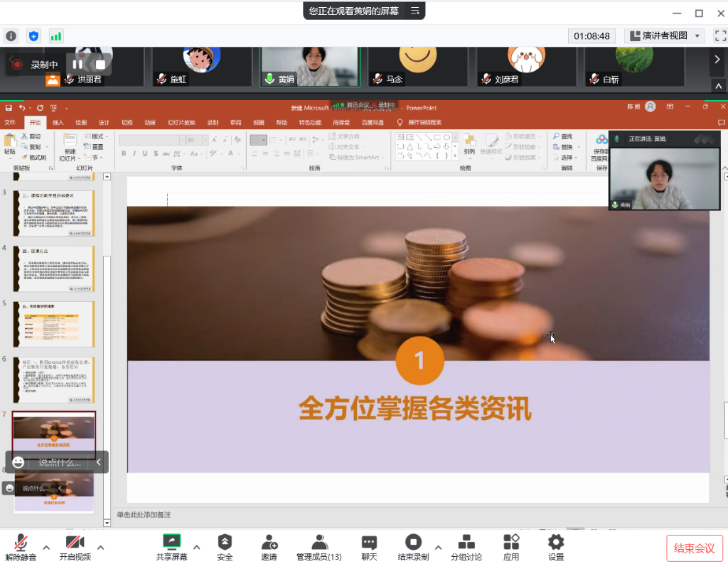728x564 pixels.
Task: Unmute the microphone
Action: point(21,547)
